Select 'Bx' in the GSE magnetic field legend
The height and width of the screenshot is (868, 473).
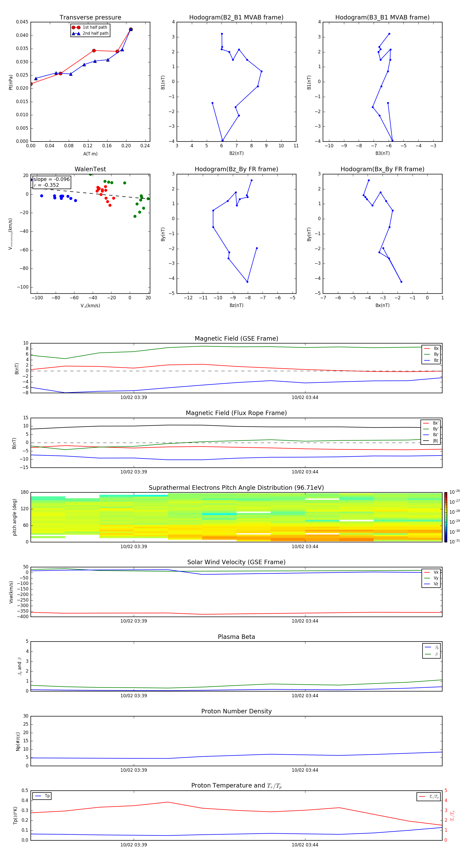point(431,349)
